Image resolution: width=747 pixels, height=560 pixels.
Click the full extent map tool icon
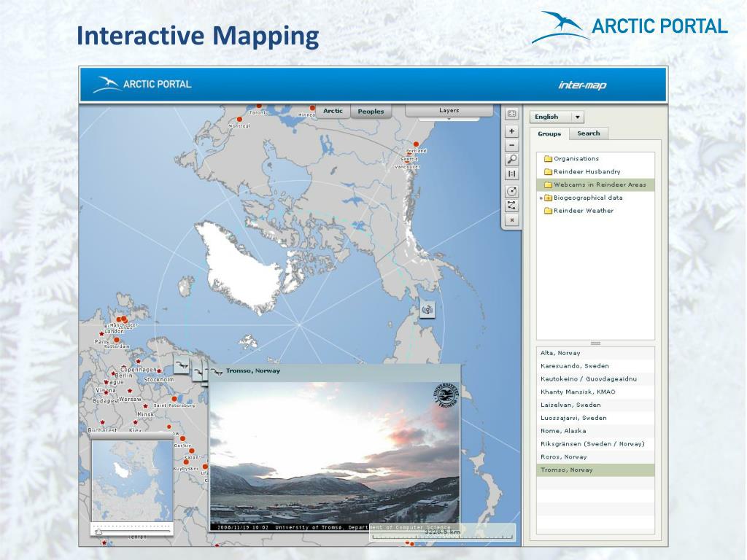click(511, 114)
